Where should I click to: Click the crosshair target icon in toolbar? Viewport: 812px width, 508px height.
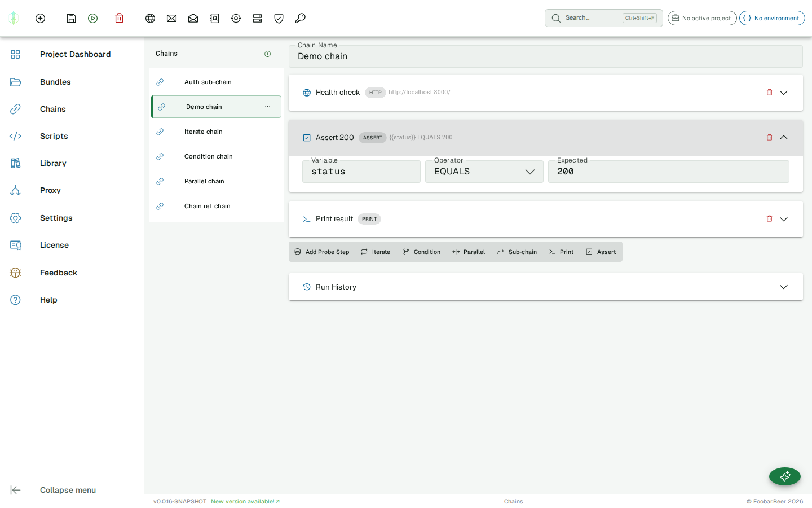click(x=236, y=18)
